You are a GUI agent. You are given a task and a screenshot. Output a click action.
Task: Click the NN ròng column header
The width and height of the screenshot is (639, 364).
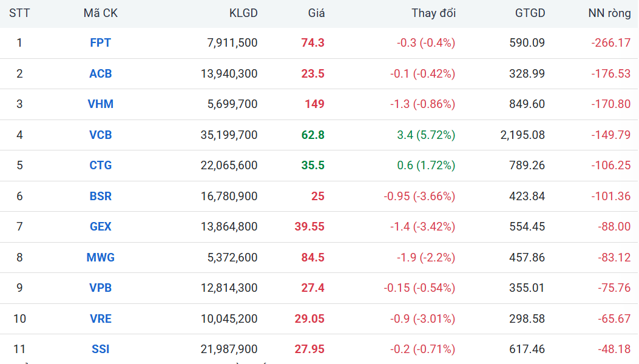click(x=609, y=13)
